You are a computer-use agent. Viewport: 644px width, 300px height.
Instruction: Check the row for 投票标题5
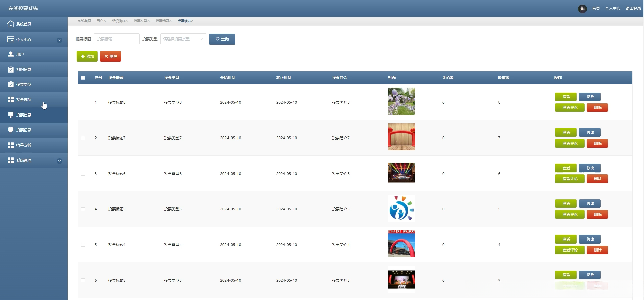[x=83, y=209]
